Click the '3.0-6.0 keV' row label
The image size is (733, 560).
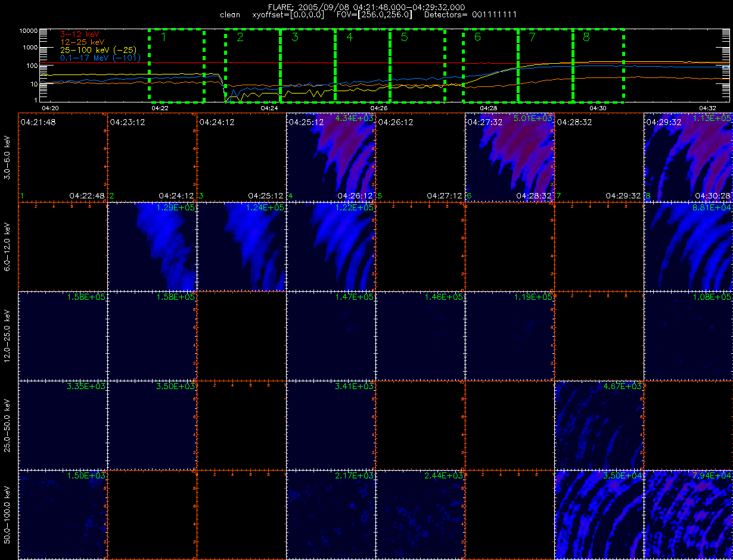click(x=7, y=157)
